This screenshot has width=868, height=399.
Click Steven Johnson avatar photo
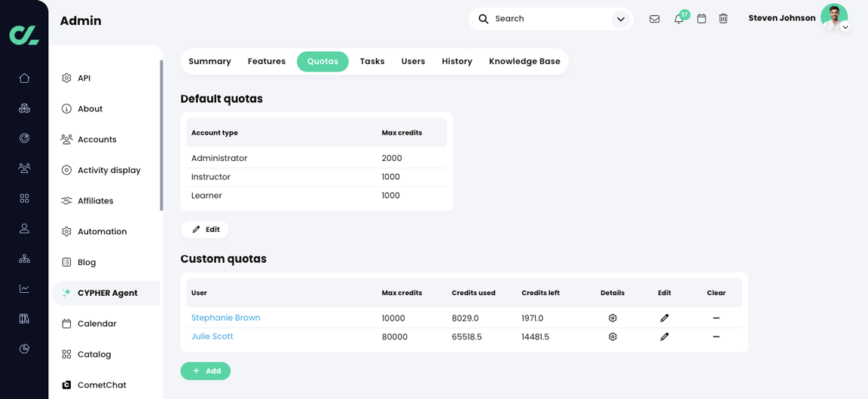pyautogui.click(x=833, y=17)
